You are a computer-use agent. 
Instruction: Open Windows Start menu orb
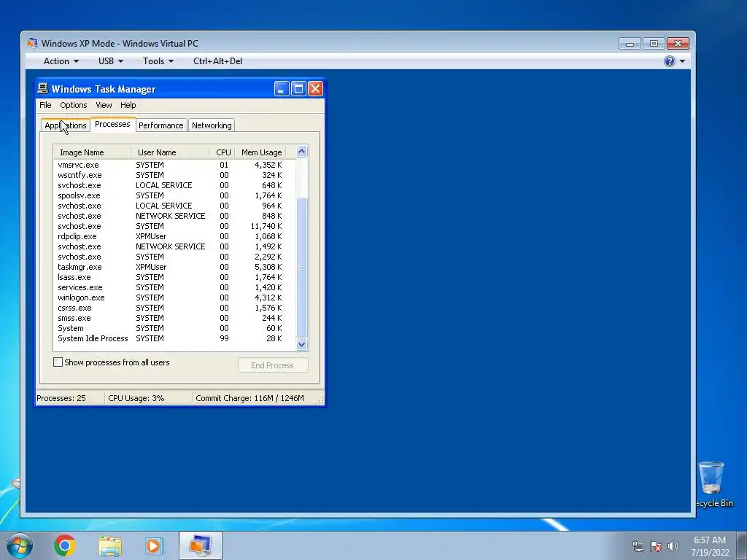coord(20,545)
